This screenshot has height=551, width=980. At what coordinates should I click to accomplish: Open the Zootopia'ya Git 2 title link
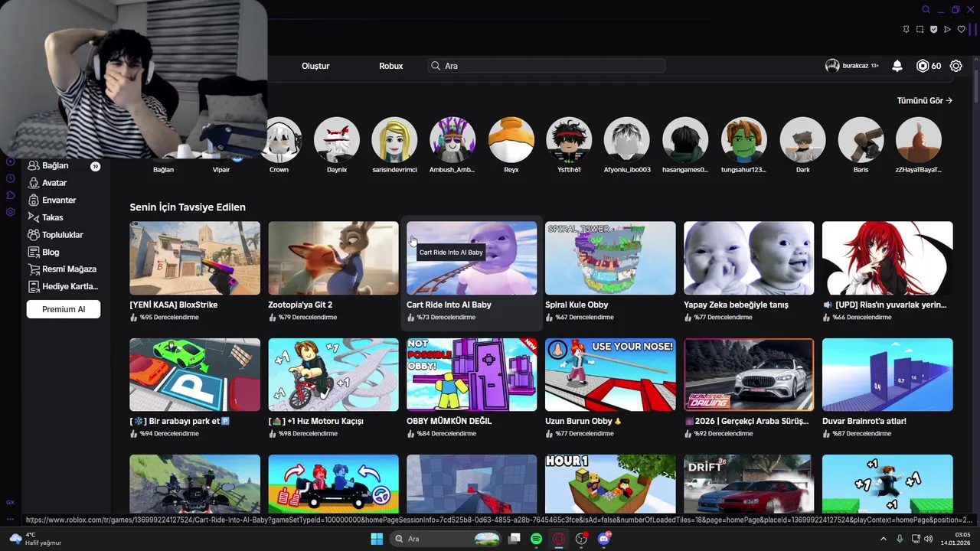point(300,305)
